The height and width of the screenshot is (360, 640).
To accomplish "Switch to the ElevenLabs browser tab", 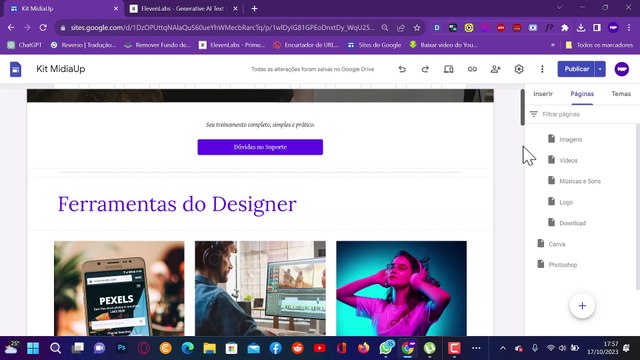I will pos(182,9).
